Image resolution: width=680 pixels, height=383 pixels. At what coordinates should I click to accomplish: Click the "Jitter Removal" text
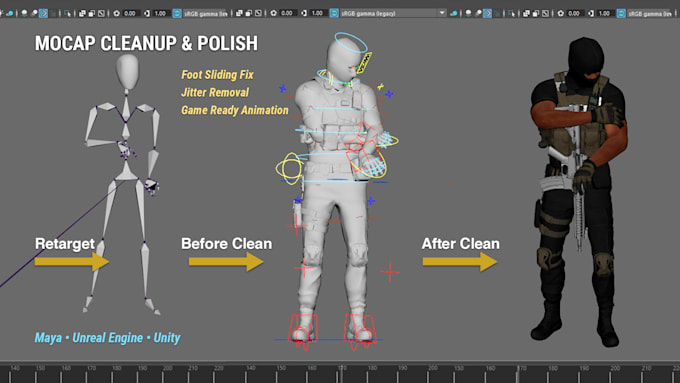tap(215, 92)
